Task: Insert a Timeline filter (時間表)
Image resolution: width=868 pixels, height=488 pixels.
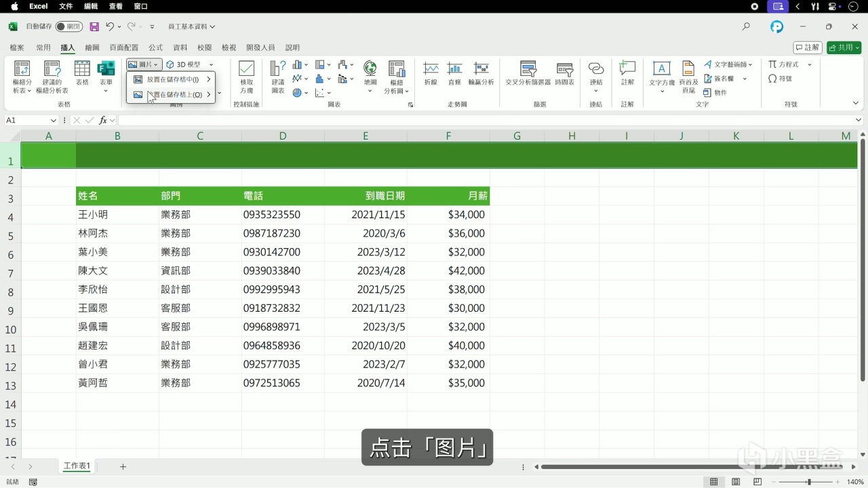Action: pyautogui.click(x=564, y=73)
